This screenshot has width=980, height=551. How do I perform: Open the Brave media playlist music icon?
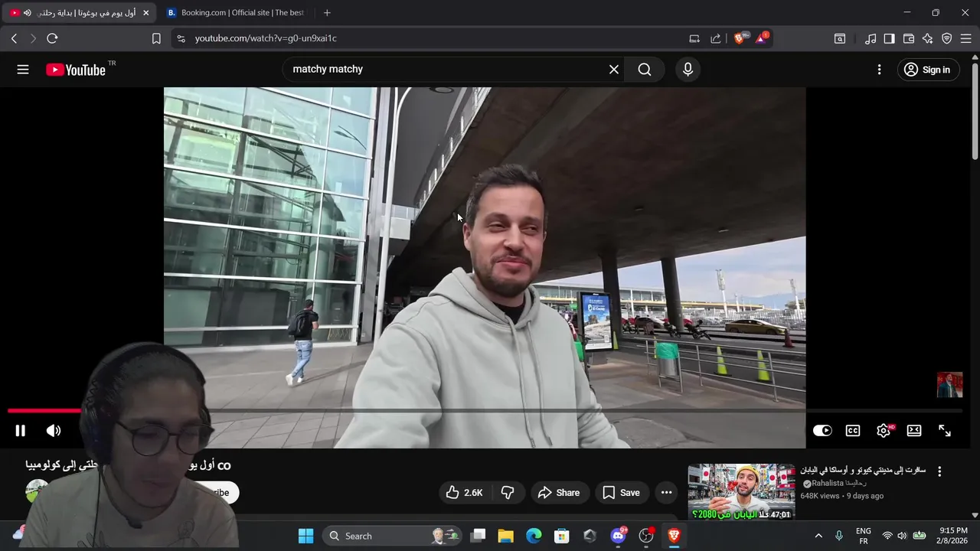coord(871,38)
